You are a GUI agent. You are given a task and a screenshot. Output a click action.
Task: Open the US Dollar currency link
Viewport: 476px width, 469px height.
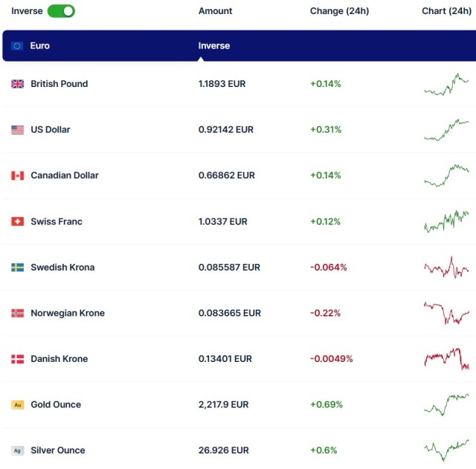tap(51, 130)
